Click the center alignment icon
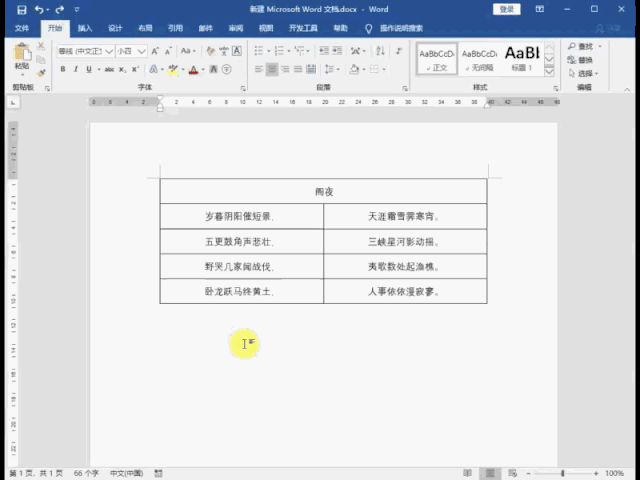 [272, 69]
